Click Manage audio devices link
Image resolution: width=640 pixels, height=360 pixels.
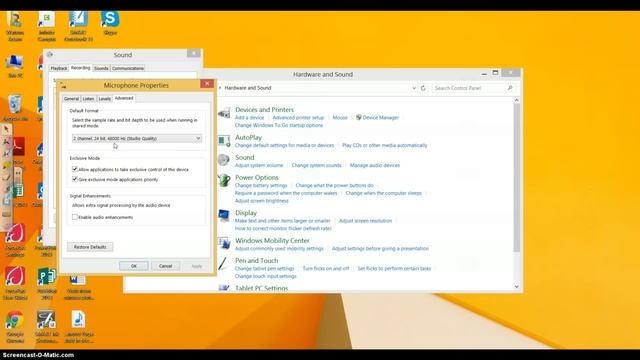click(375, 165)
